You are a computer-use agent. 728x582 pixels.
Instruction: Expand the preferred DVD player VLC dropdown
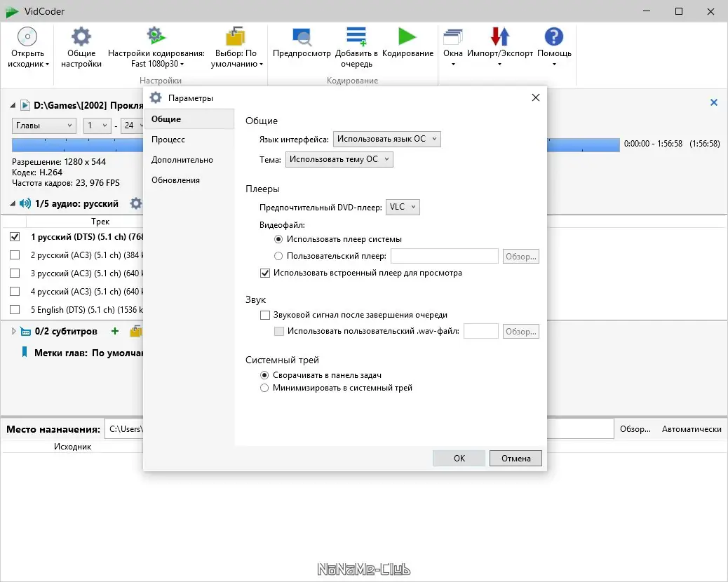click(x=403, y=207)
